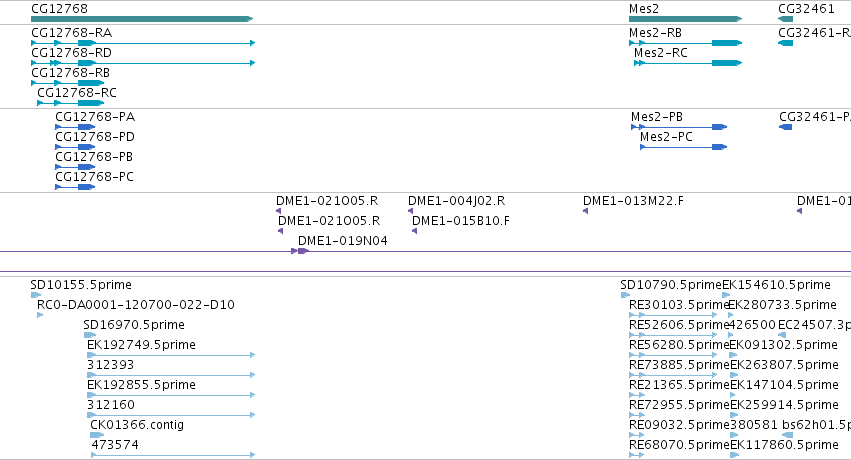Image resolution: width=851 pixels, height=460 pixels.
Task: Select the Mes2 gene bar
Action: pyautogui.click(x=685, y=19)
